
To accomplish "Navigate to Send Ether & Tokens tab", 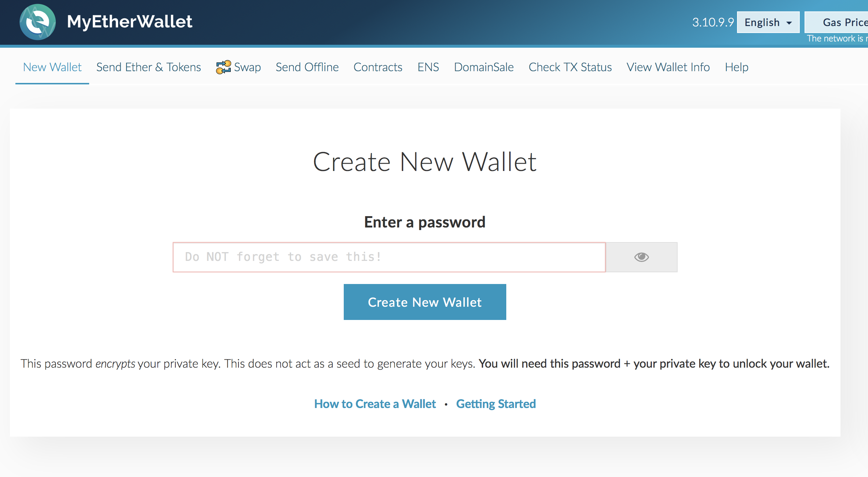I will (149, 67).
